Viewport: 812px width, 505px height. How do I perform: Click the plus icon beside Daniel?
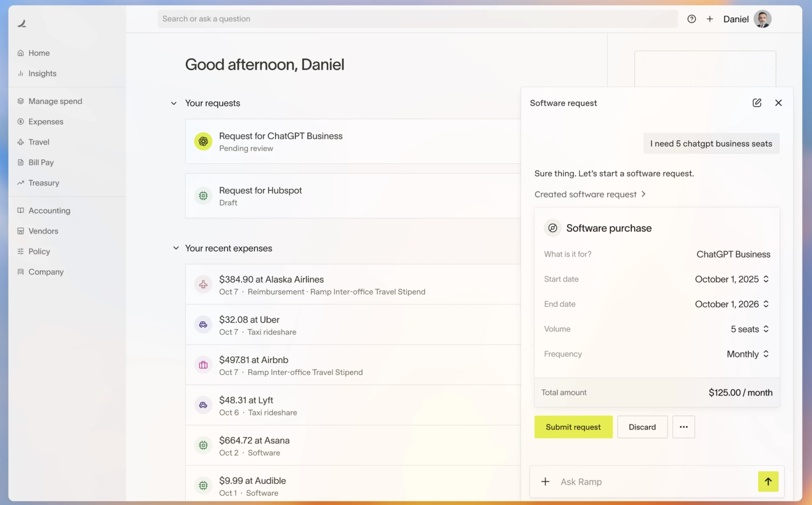(710, 19)
